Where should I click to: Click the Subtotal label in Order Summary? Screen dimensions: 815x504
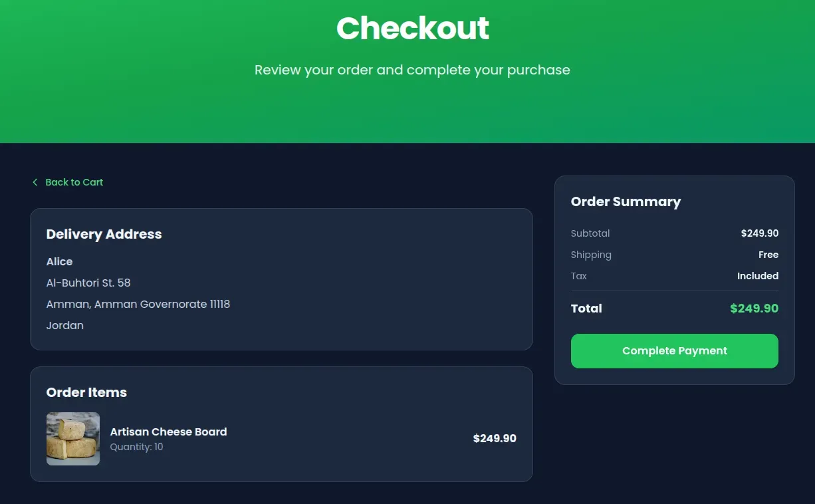click(x=590, y=233)
